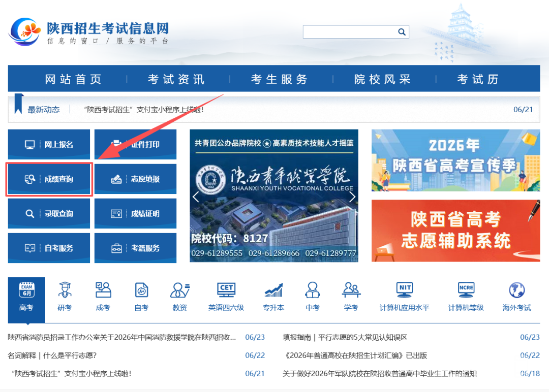Click the 网上报名 button

tap(49, 144)
